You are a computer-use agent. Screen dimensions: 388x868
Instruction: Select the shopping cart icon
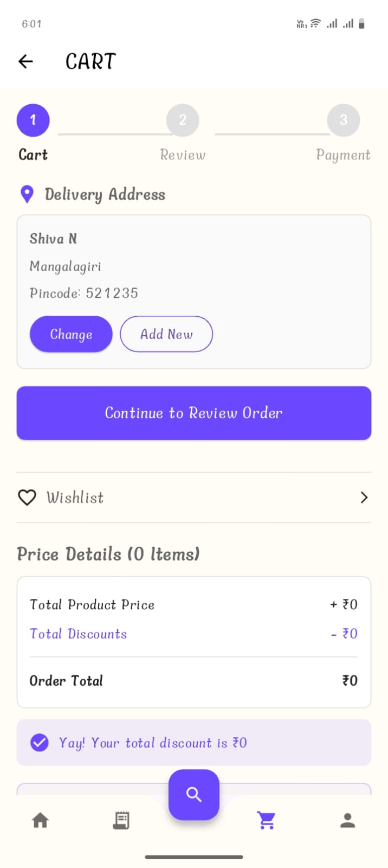(x=266, y=820)
